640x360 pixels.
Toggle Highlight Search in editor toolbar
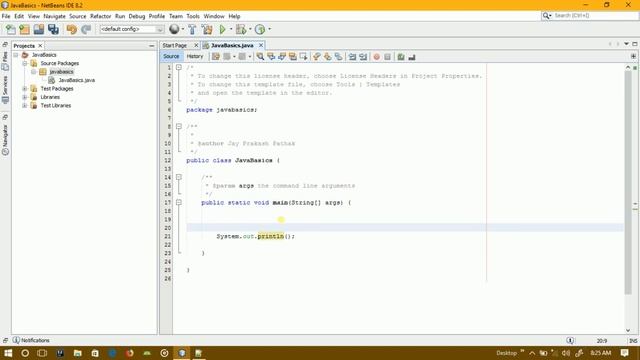point(293,57)
